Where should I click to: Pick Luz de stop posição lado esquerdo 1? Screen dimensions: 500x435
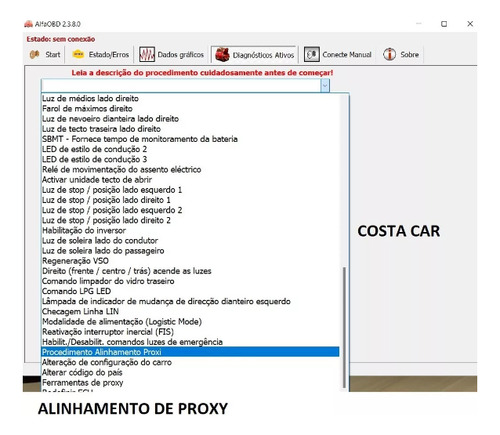click(x=190, y=190)
